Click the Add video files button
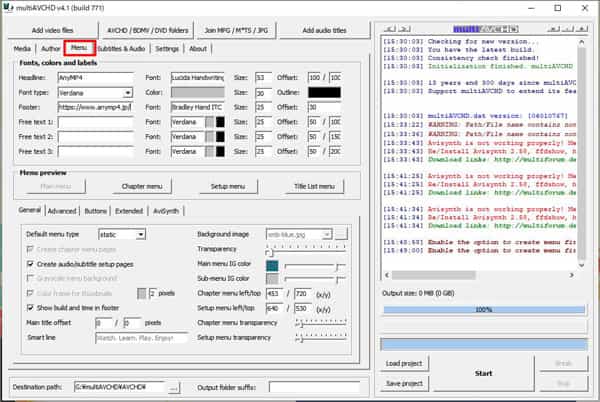The width and height of the screenshot is (600, 402). pos(50,30)
